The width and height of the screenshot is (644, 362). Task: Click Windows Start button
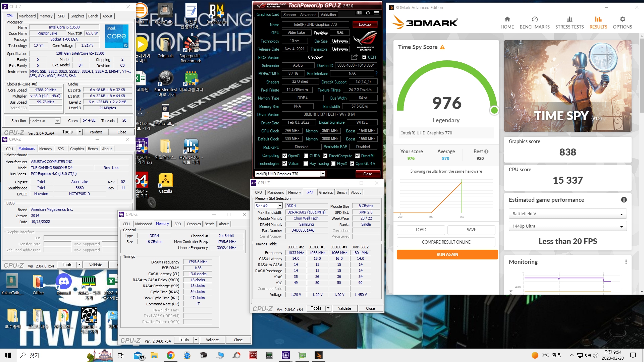pos(8,355)
